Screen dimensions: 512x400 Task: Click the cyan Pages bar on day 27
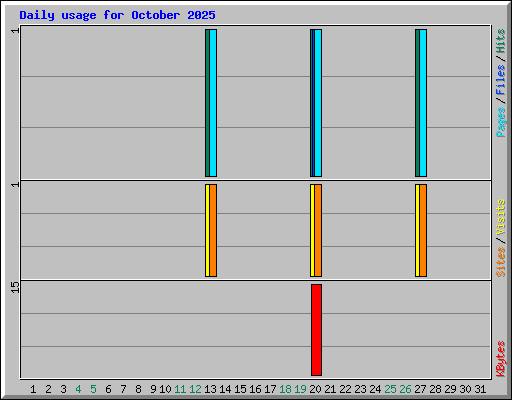[423, 103]
